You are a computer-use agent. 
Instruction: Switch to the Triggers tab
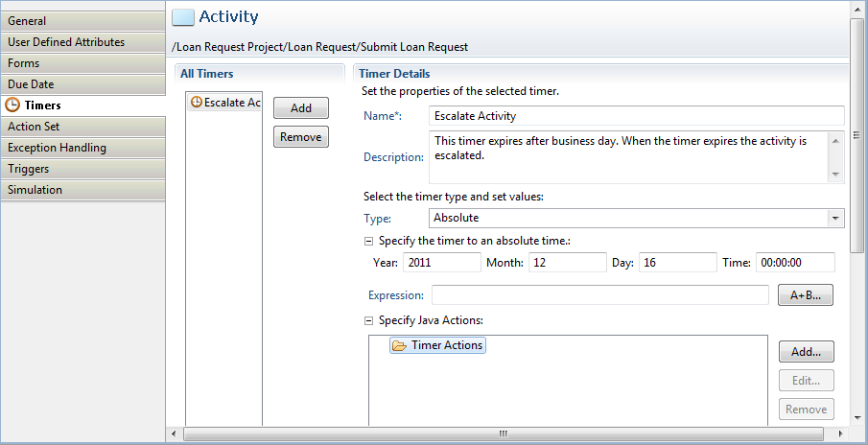[82, 169]
